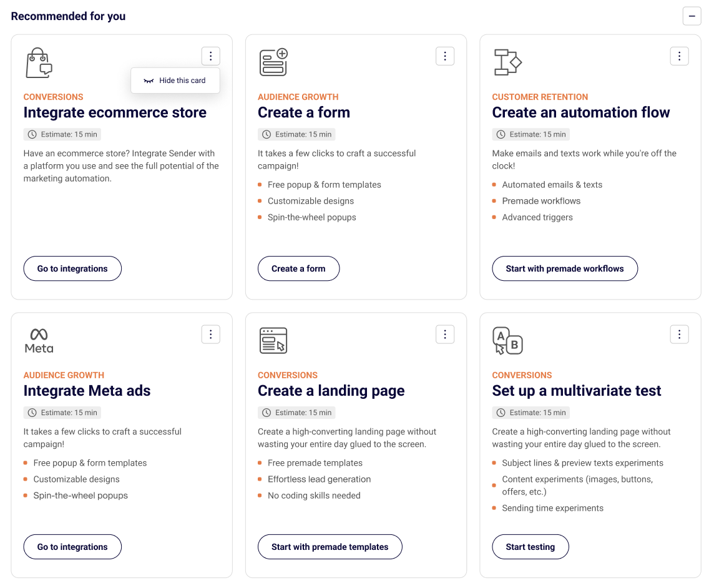This screenshot has width=709, height=588.
Task: Click Start with premade workflows button
Action: [x=565, y=268]
